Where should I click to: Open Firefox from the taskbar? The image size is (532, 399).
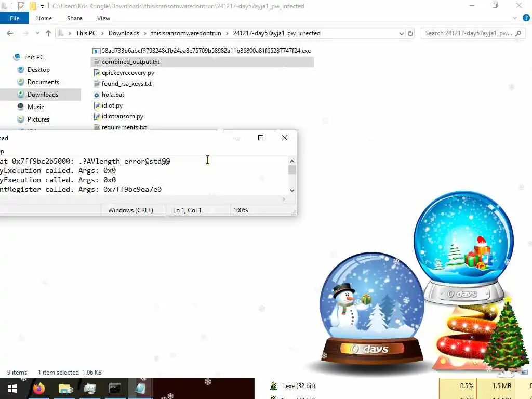(38, 388)
